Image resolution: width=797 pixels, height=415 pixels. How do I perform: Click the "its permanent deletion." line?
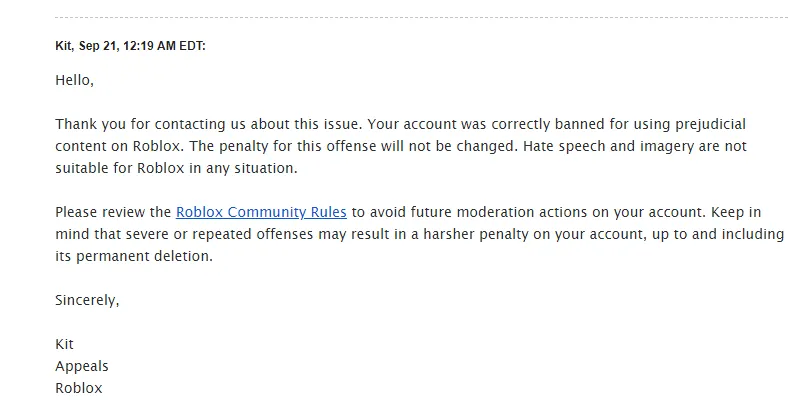point(134,256)
